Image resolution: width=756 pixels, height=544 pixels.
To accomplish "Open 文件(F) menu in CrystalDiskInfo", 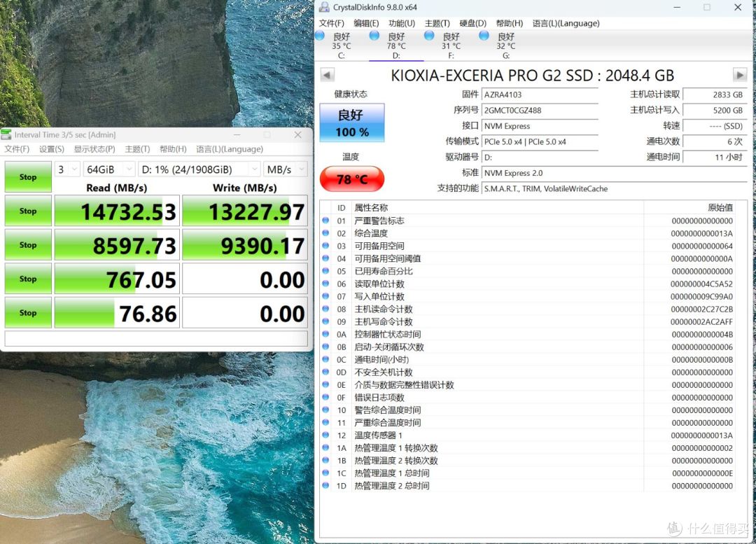I will (x=331, y=23).
